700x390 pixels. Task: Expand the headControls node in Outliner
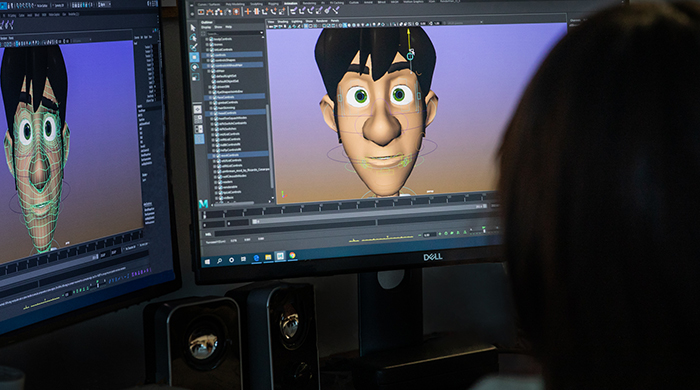click(x=211, y=113)
